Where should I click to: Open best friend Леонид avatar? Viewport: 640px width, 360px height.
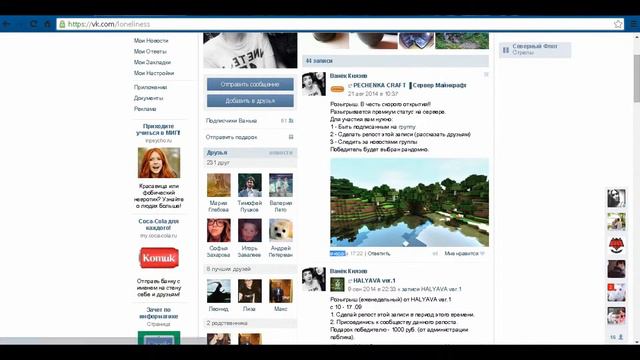[219, 291]
